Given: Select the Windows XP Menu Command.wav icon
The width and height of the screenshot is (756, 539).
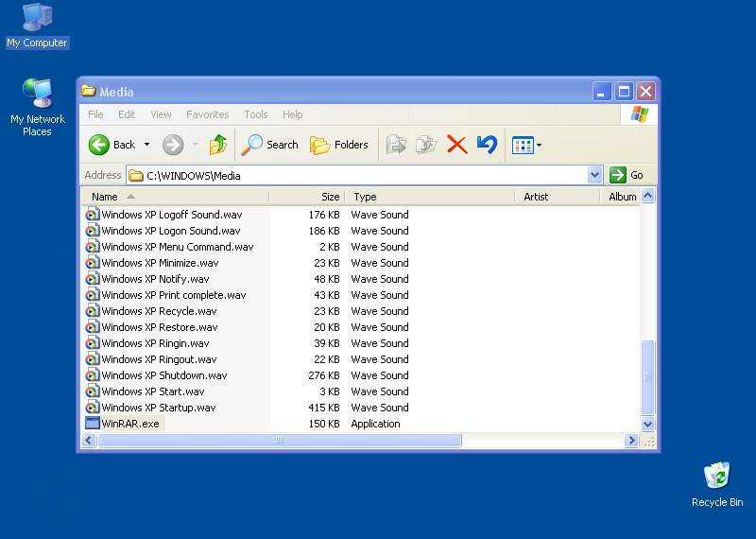Looking at the screenshot, I should tap(92, 247).
